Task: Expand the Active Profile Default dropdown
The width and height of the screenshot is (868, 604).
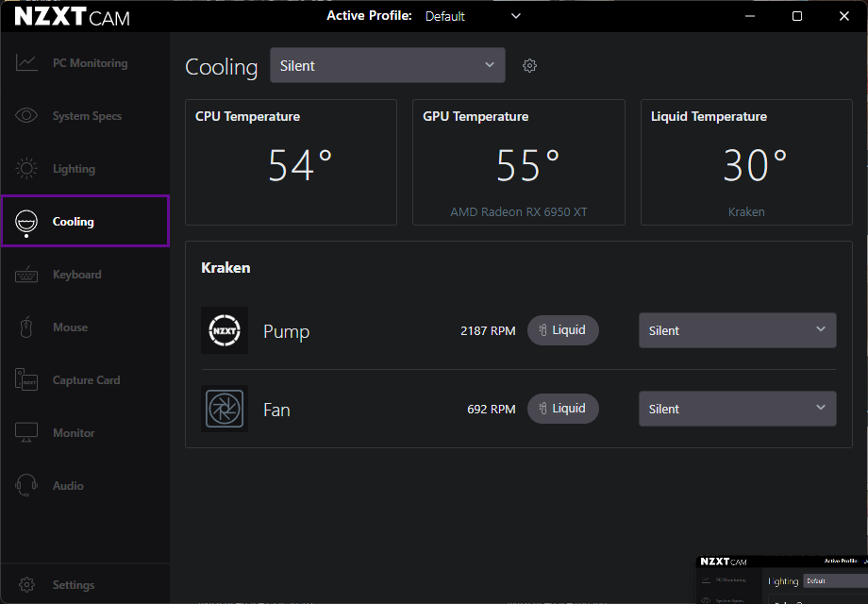Action: pyautogui.click(x=472, y=16)
